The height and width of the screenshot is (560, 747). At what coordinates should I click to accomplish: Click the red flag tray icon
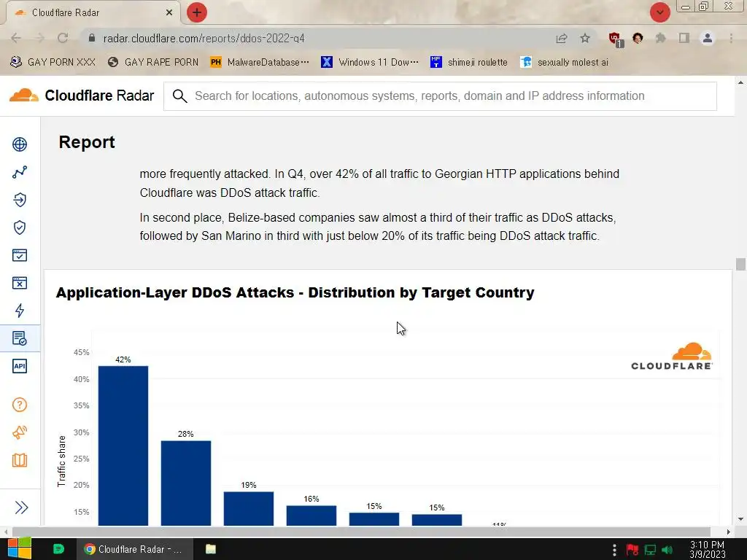coord(632,550)
